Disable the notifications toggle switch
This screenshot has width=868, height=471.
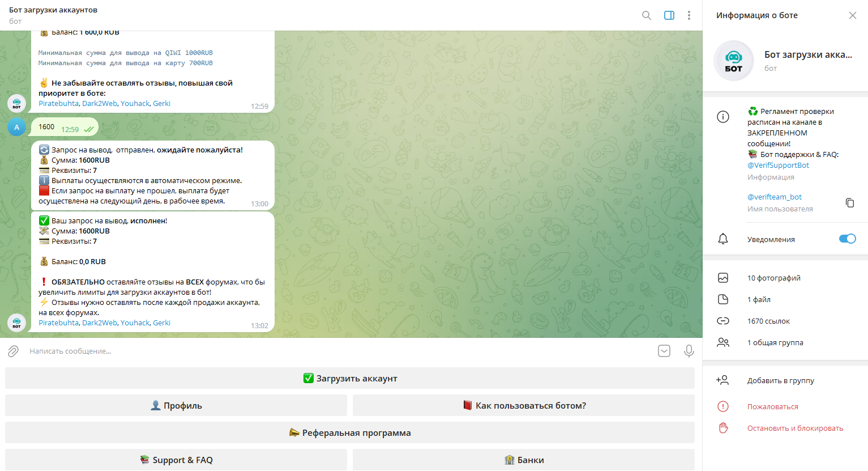pos(847,239)
